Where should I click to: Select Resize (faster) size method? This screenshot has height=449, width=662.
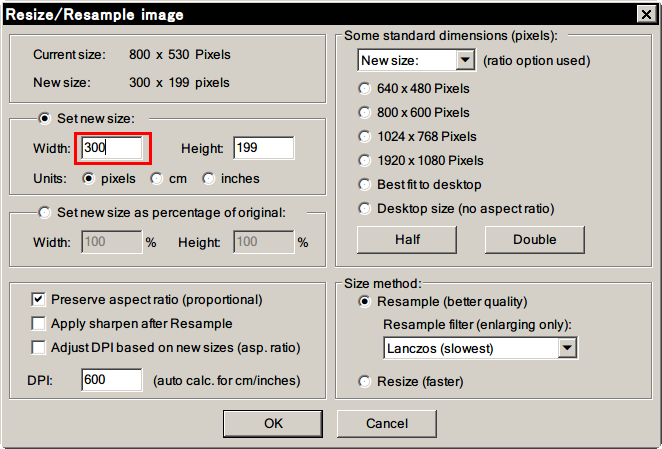pyautogui.click(x=364, y=381)
